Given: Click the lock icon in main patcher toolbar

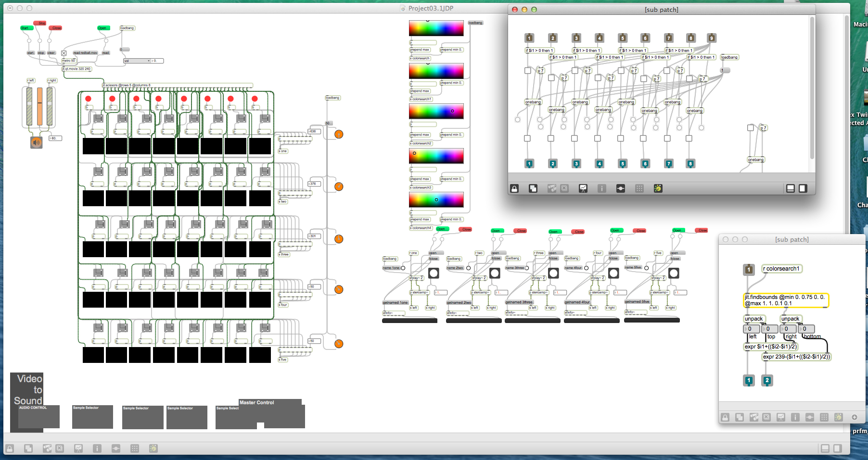Looking at the screenshot, I should click(x=10, y=448).
